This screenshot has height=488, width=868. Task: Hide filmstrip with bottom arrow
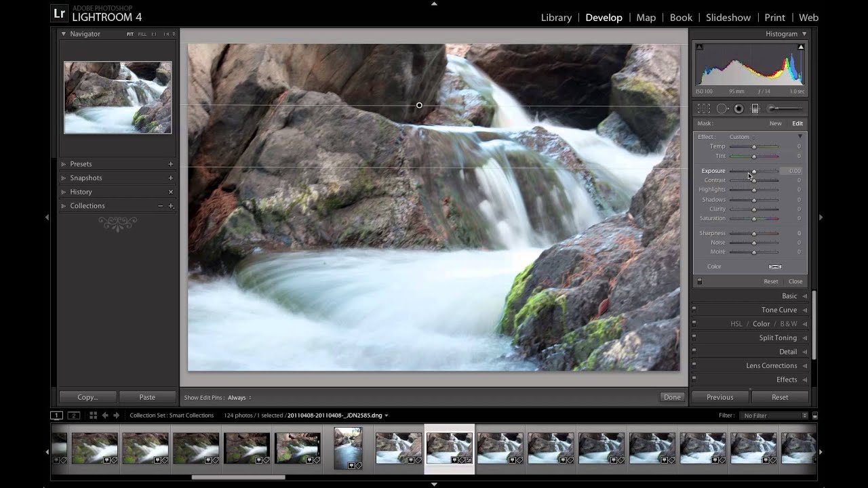434,484
